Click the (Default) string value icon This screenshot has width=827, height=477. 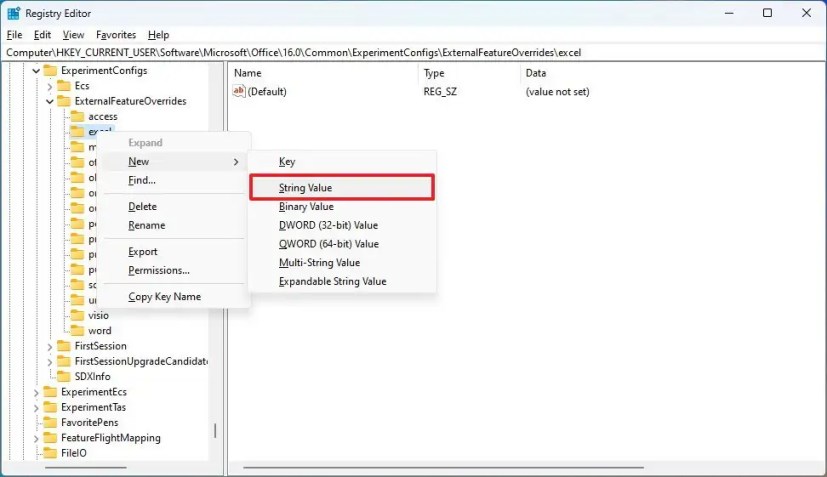coord(239,91)
